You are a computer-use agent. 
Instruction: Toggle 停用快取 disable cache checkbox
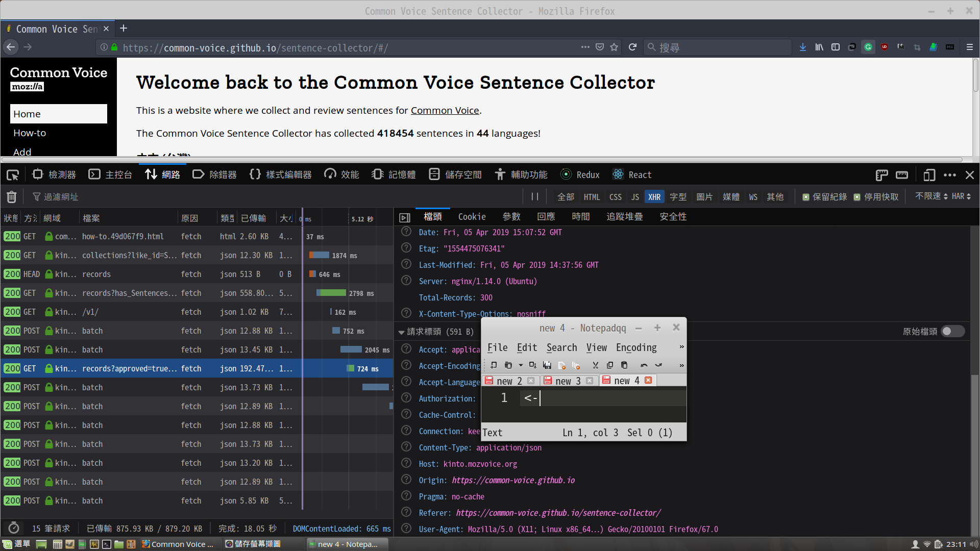pyautogui.click(x=857, y=197)
